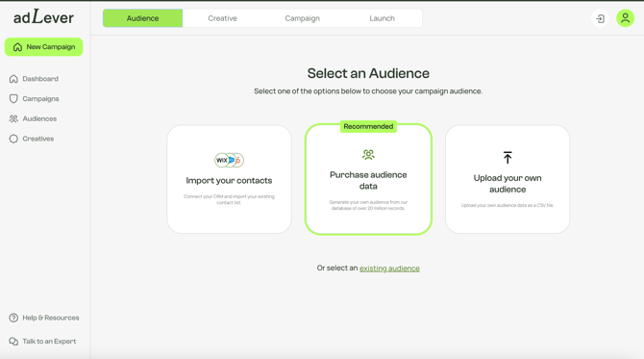
Task: Click the home icon in New Campaign
Action: click(17, 47)
